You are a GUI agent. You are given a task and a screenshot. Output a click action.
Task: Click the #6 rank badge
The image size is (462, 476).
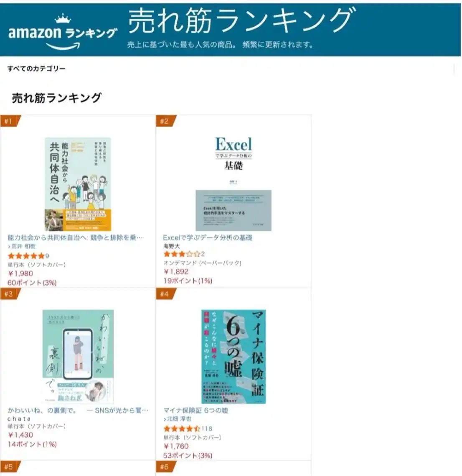coord(164,467)
